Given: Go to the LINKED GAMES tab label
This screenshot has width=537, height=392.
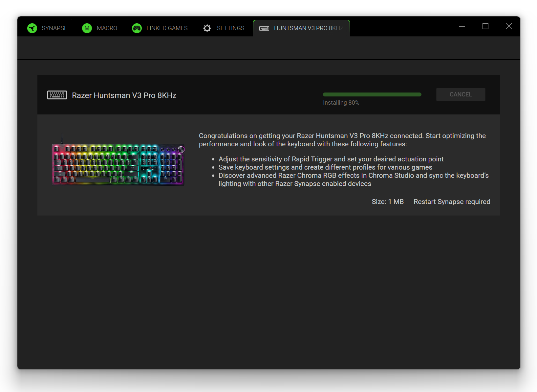Looking at the screenshot, I should 167,28.
